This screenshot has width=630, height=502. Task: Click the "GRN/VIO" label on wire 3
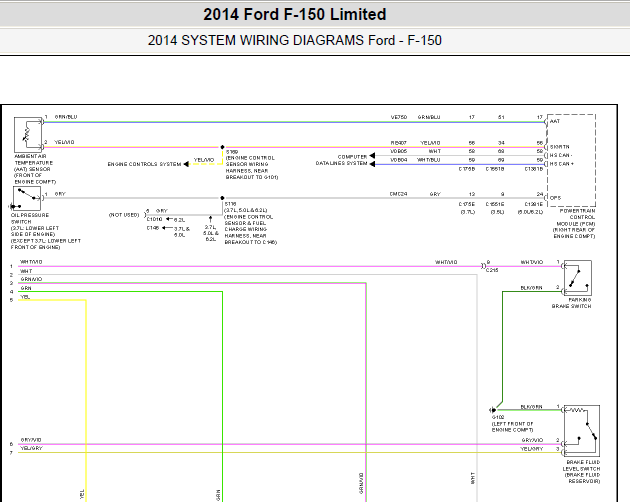(31, 279)
